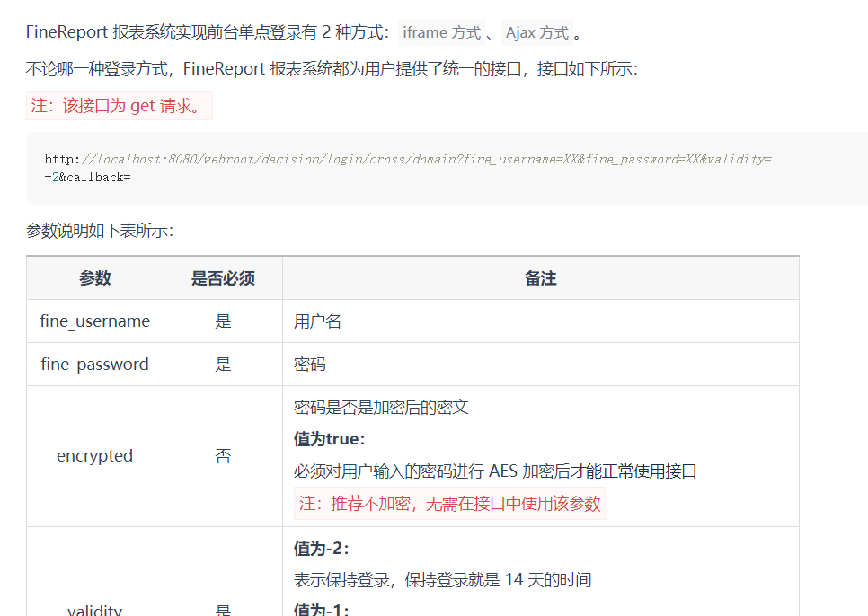
Task: Click the '-2&callback=' code line
Action: [x=87, y=177]
